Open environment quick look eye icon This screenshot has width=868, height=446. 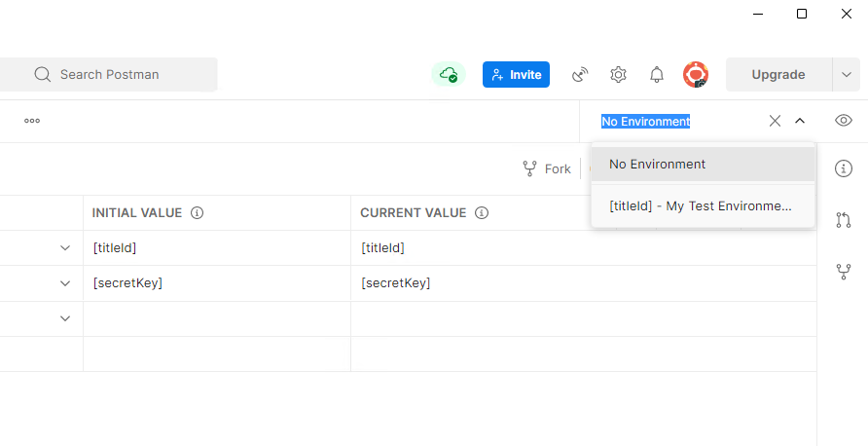(x=843, y=120)
